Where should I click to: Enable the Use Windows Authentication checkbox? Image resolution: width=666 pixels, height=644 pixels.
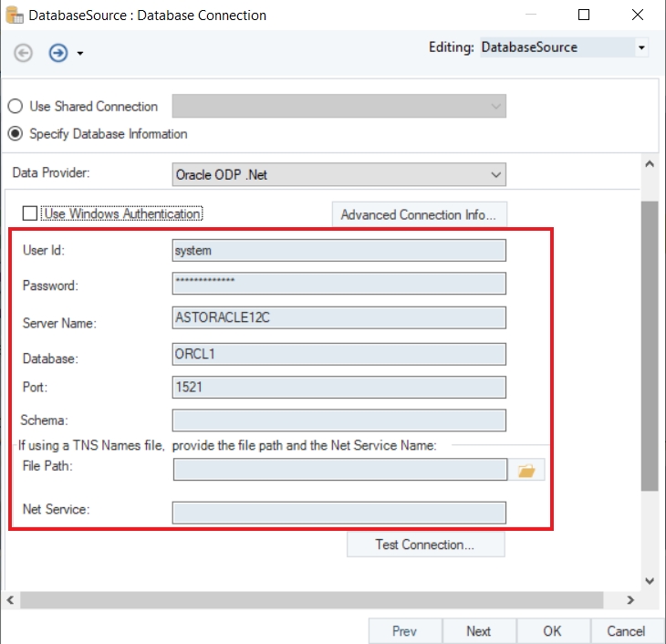pos(30,213)
